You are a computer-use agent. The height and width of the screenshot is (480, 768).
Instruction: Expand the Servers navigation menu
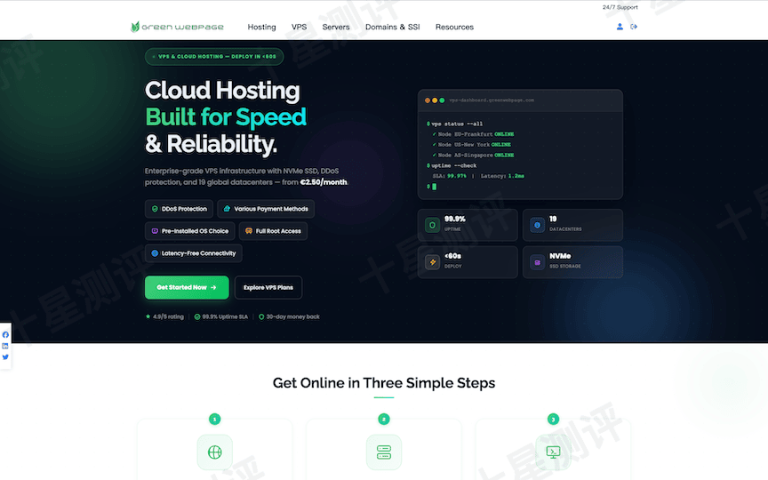pyautogui.click(x=336, y=27)
